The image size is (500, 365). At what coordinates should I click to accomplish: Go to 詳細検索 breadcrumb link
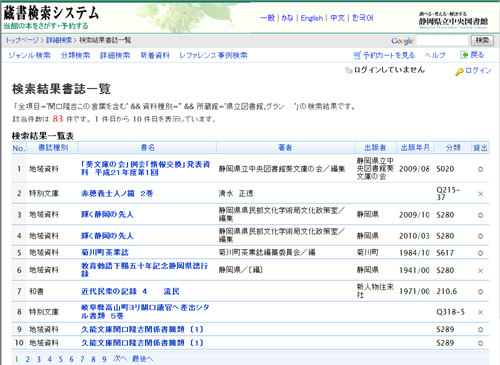(x=59, y=40)
